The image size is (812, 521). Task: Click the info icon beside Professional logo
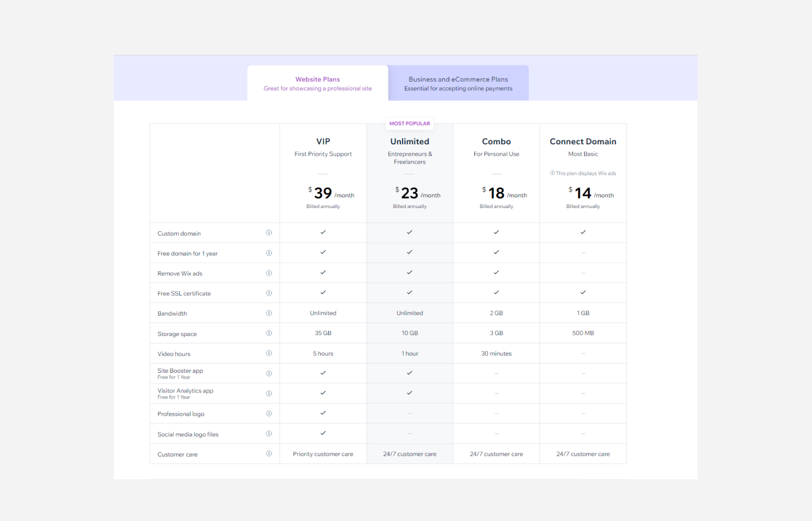[269, 413]
